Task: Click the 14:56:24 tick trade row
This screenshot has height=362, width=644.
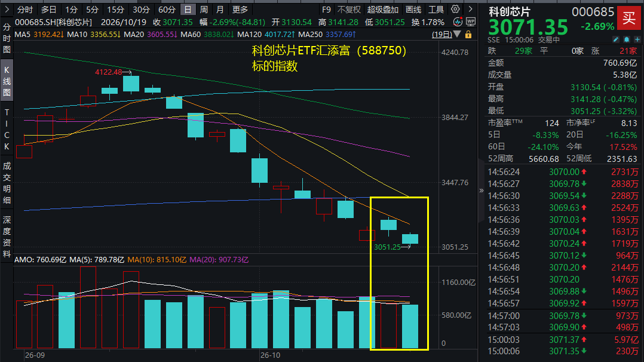Action: coord(563,172)
